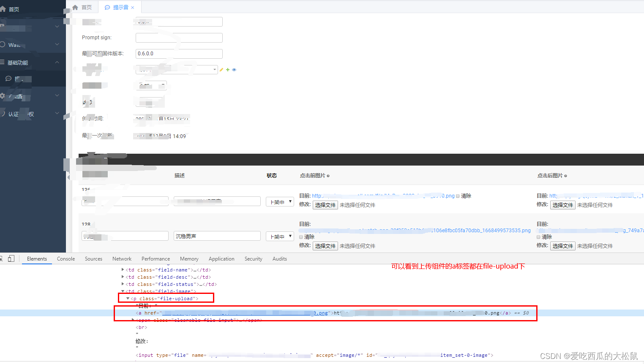Viewport: 644px width, 364px height.
Task: Collapse the p class="file-upload" node
Action: pos(128,299)
